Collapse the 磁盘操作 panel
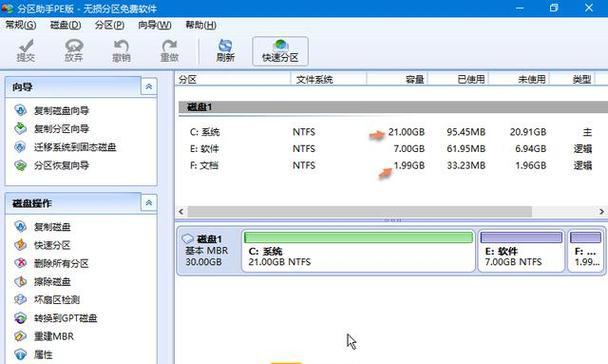 pyautogui.click(x=149, y=203)
